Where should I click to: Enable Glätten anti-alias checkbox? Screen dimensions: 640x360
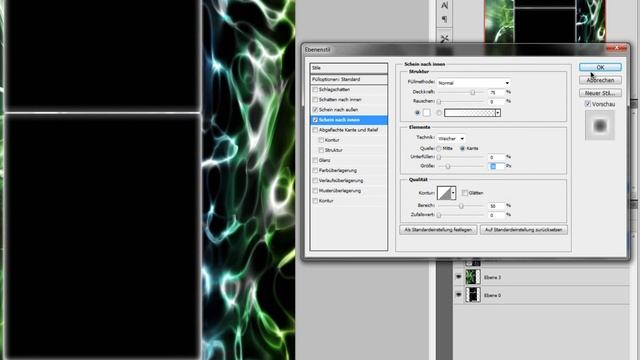(x=465, y=193)
